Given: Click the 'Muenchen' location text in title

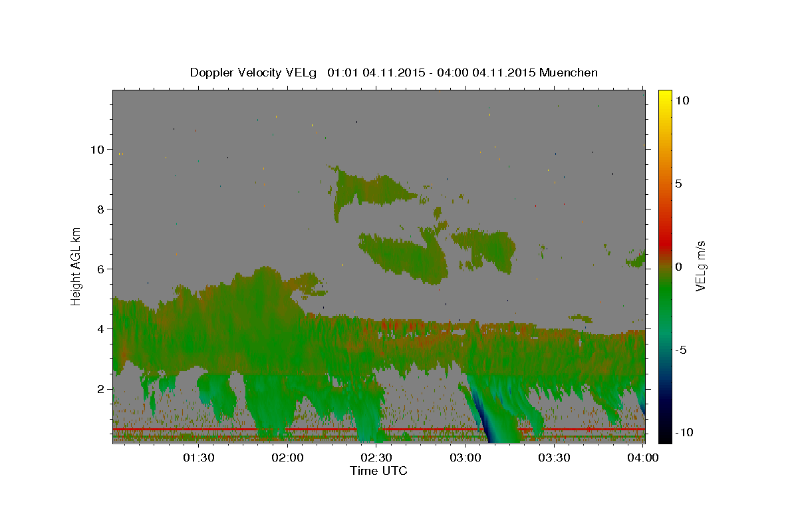Looking at the screenshot, I should (569, 72).
